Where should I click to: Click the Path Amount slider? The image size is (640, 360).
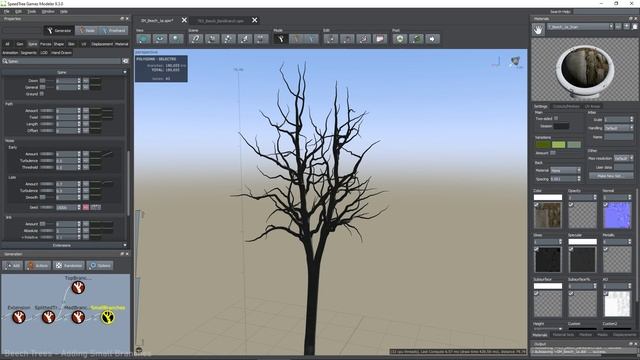pos(47,111)
